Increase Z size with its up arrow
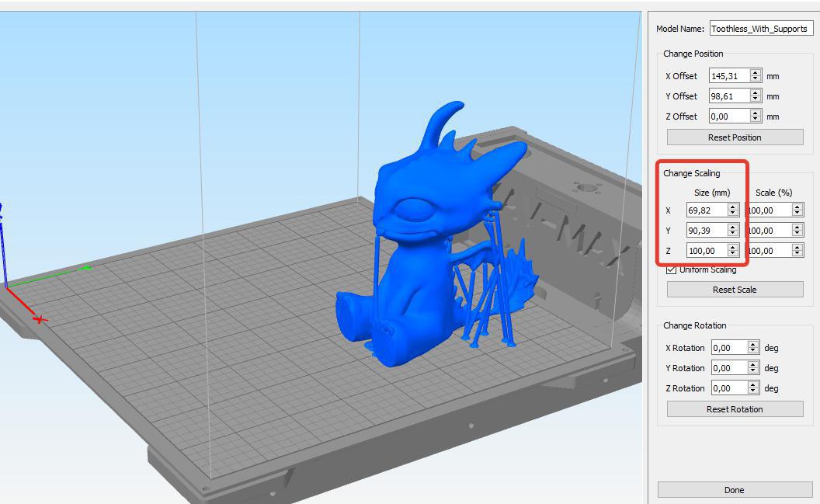Image resolution: width=820 pixels, height=504 pixels. pyautogui.click(x=733, y=248)
